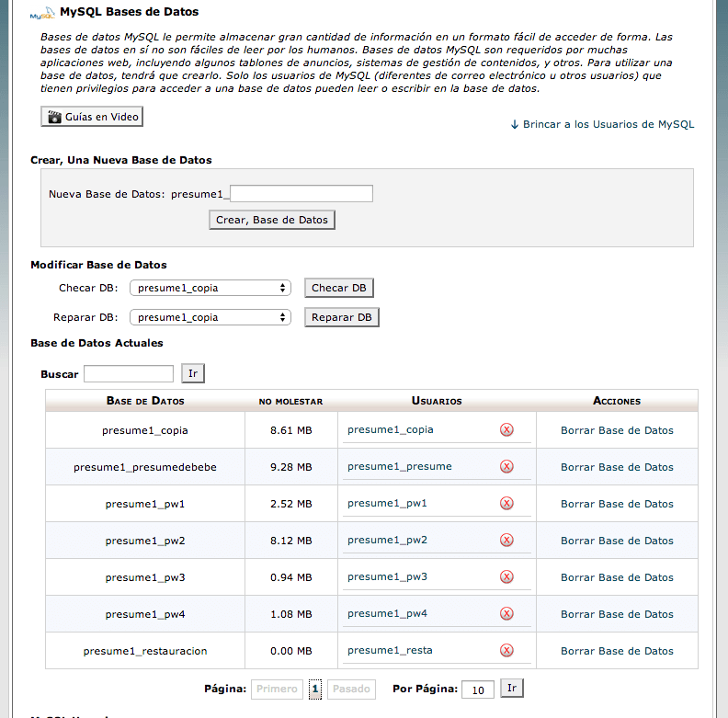The image size is (728, 718).
Task: Remove user presume1_copia via red X icon
Action: pos(506,429)
